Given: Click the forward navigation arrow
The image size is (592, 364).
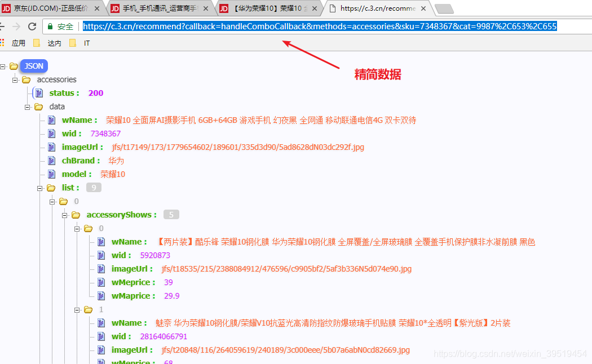Looking at the screenshot, I should point(16,26).
